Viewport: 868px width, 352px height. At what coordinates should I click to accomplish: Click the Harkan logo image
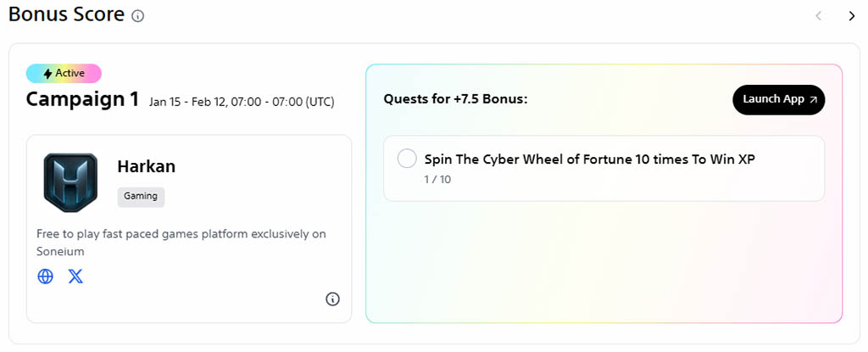pyautogui.click(x=70, y=182)
